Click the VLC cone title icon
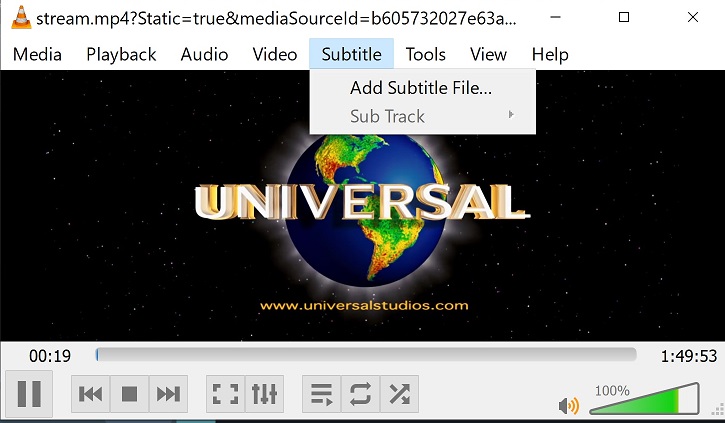This screenshot has width=725, height=423. (21, 17)
